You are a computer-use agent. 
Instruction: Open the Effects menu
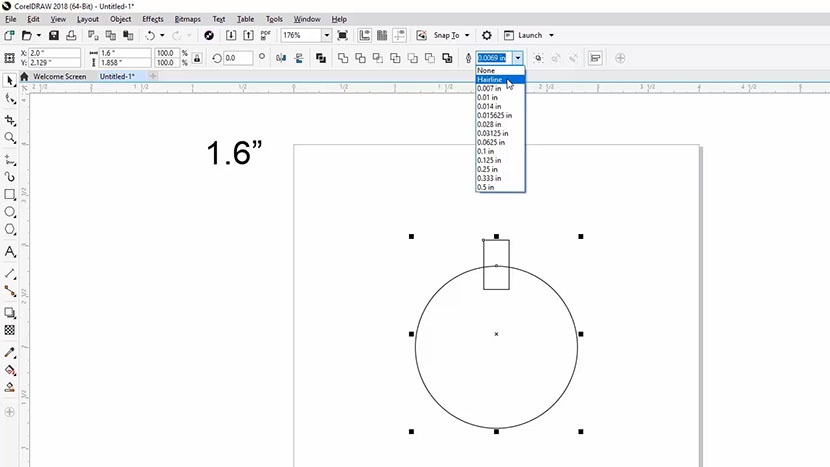coord(153,19)
